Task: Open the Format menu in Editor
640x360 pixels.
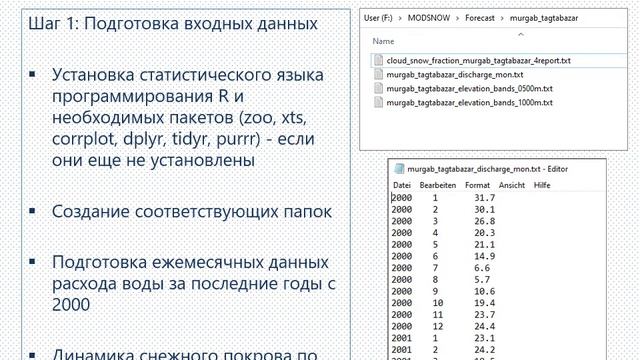Action: coord(477,185)
